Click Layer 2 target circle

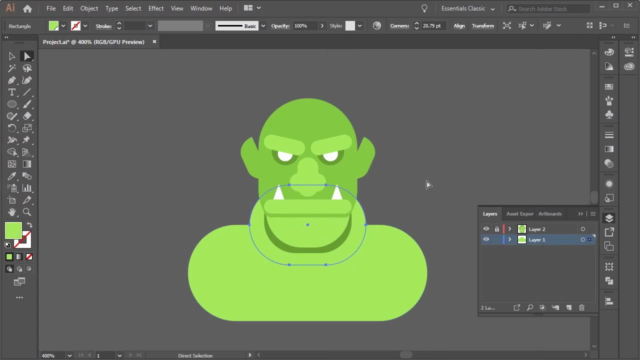583,229
